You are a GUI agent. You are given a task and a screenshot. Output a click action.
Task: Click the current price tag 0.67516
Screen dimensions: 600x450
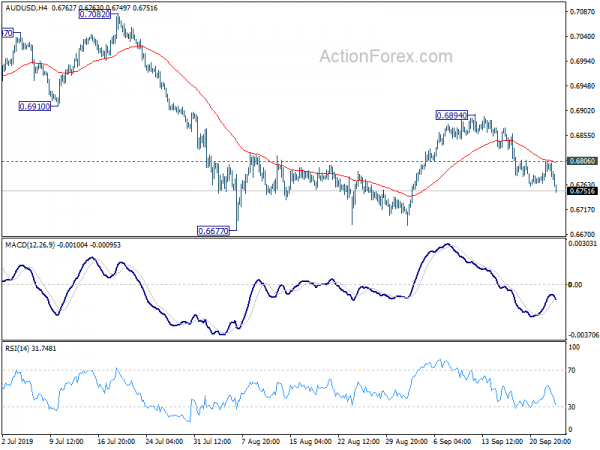(x=582, y=191)
